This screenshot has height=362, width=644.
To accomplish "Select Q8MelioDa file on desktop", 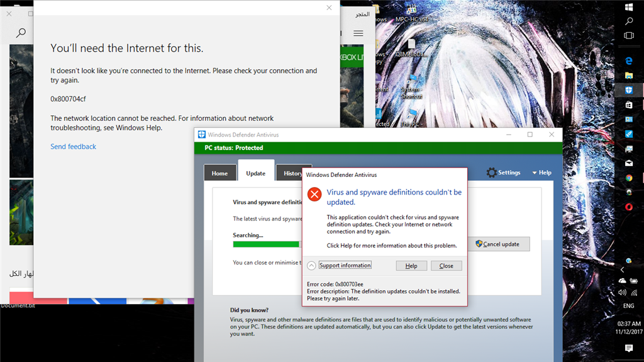I will (411, 48).
